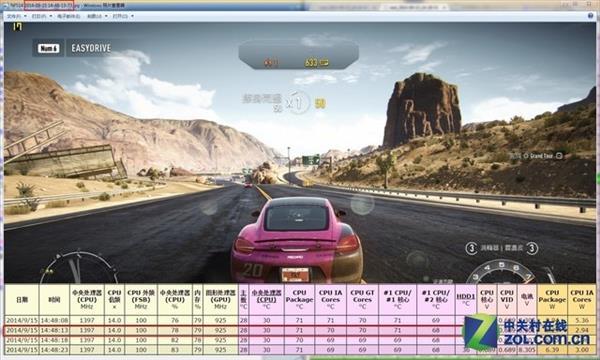Expand the 刻录 (Burn) dropdown arrow
The image size is (600, 360).
click(106, 16)
